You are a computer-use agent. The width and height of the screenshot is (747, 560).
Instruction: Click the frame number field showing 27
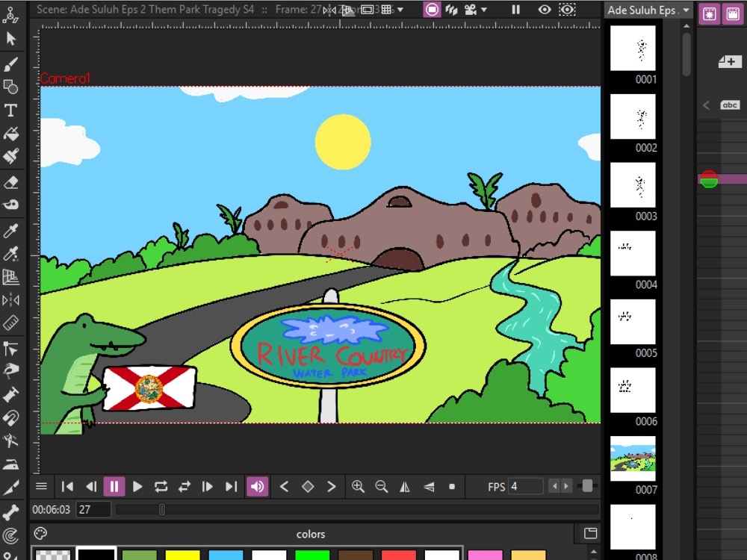click(93, 509)
